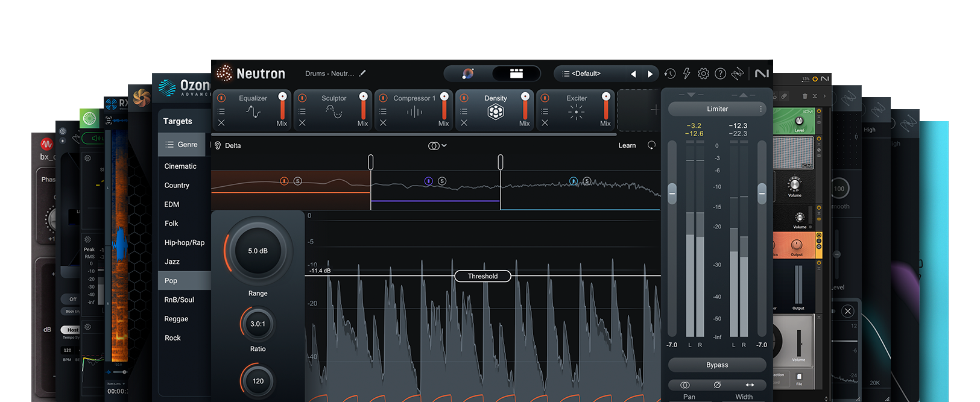This screenshot has height=402, width=980.
Task: Bypass the Compressor 1 module power button
Action: [383, 98]
